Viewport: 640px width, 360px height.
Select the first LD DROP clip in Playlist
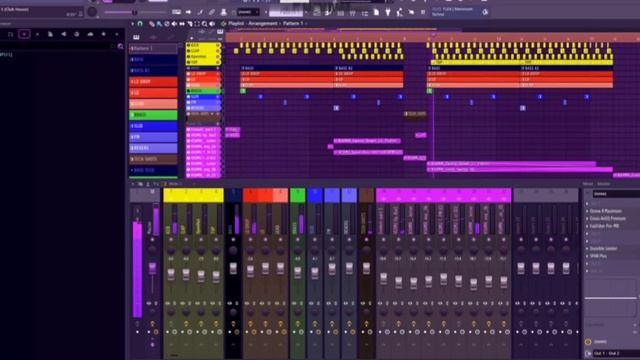click(x=287, y=74)
